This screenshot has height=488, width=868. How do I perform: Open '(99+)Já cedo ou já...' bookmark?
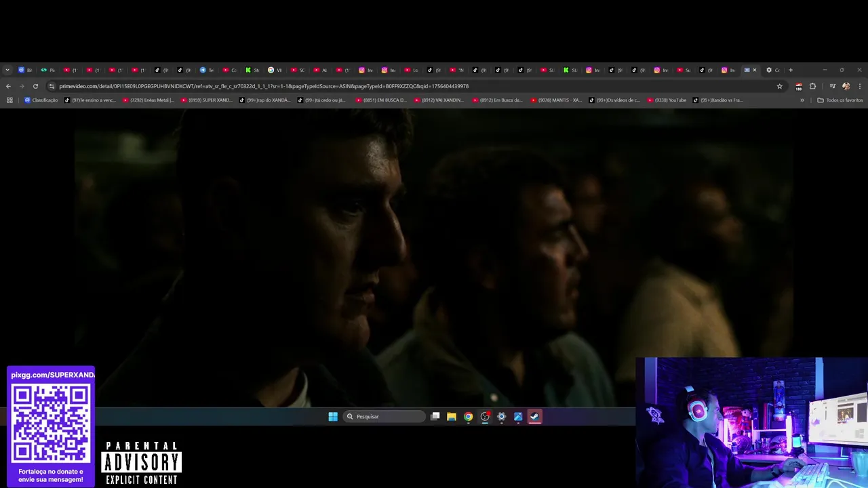click(x=323, y=100)
